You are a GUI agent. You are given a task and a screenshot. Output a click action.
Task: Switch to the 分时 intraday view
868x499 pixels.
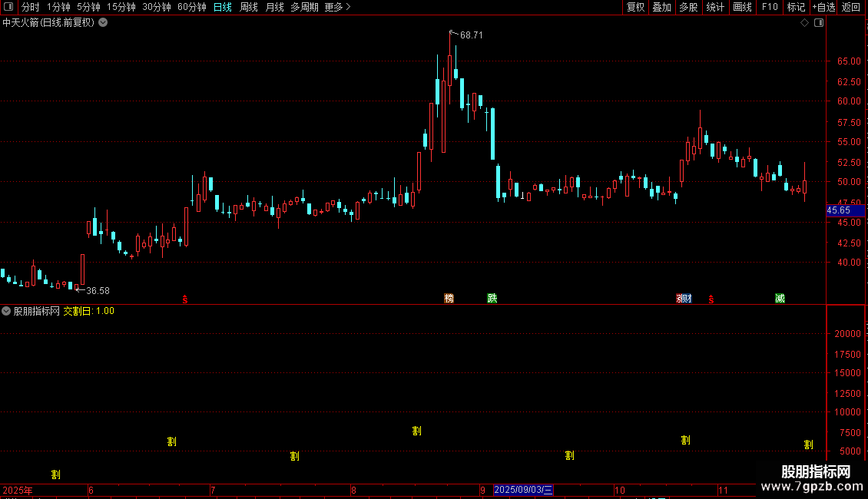[31, 7]
